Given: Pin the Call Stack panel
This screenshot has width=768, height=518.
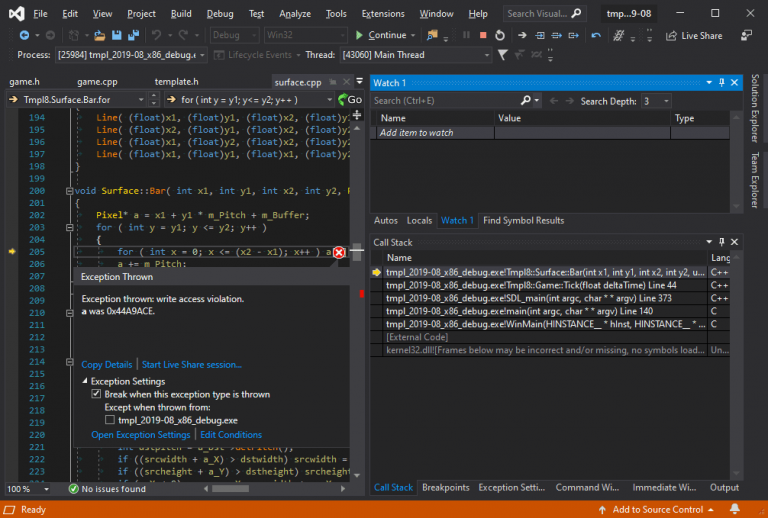Looking at the screenshot, I should [x=721, y=242].
